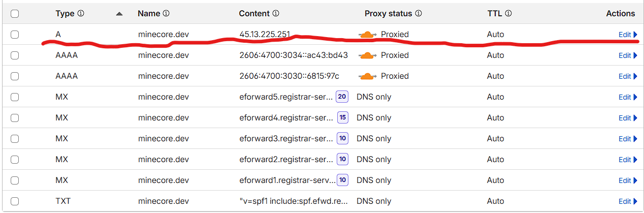
Task: Click the info icon next to TTL header
Action: click(x=508, y=14)
